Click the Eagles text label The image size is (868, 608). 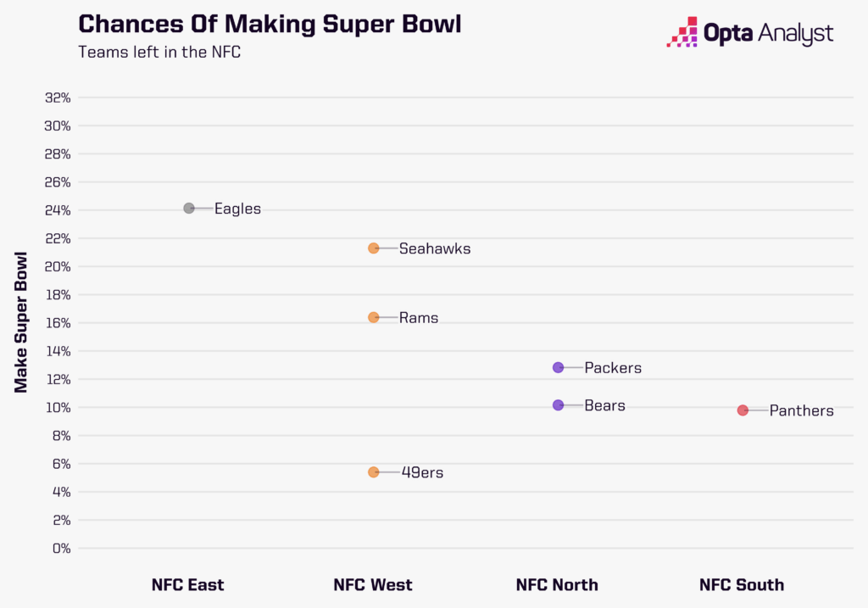point(237,209)
